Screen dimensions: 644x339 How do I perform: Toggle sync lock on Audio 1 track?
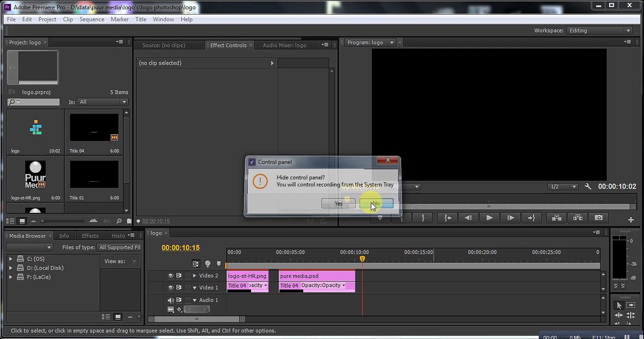[x=178, y=300]
